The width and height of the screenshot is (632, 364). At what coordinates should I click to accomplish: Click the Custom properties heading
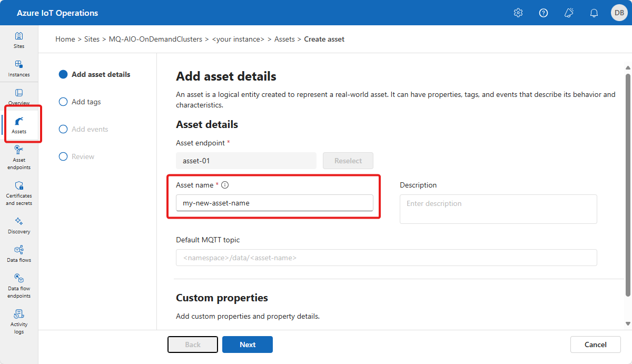pos(222,298)
